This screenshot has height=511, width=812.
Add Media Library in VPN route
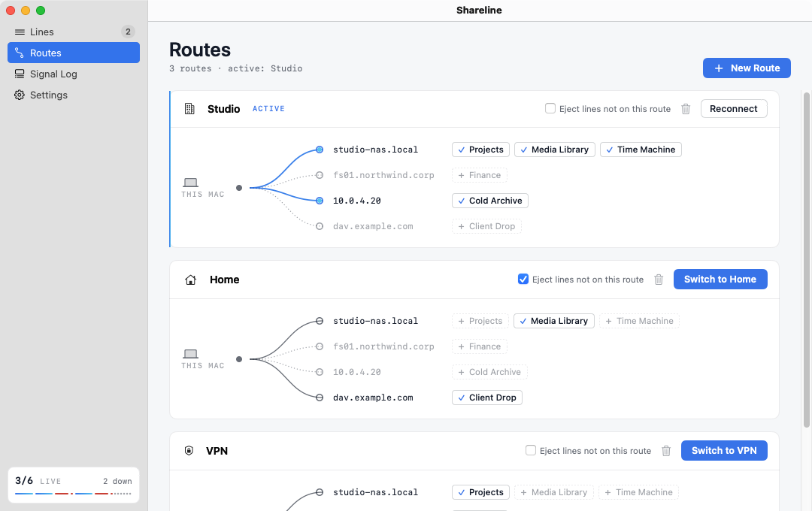554,492
